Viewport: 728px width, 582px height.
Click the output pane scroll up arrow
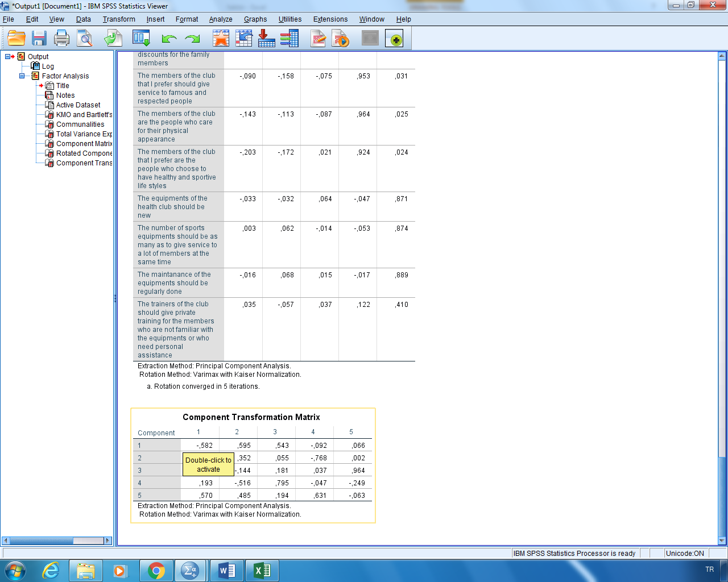point(722,56)
